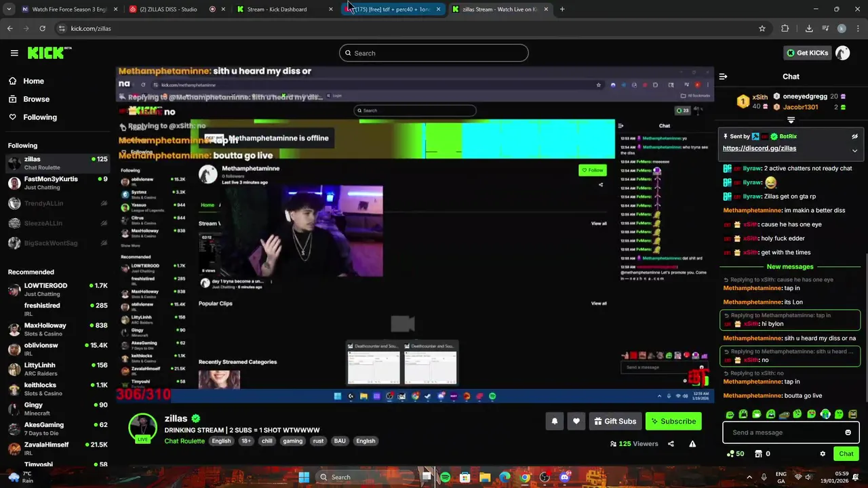This screenshot has width=868, height=488.
Task: Reload the kick.com/zillas page
Action: pos(42,28)
